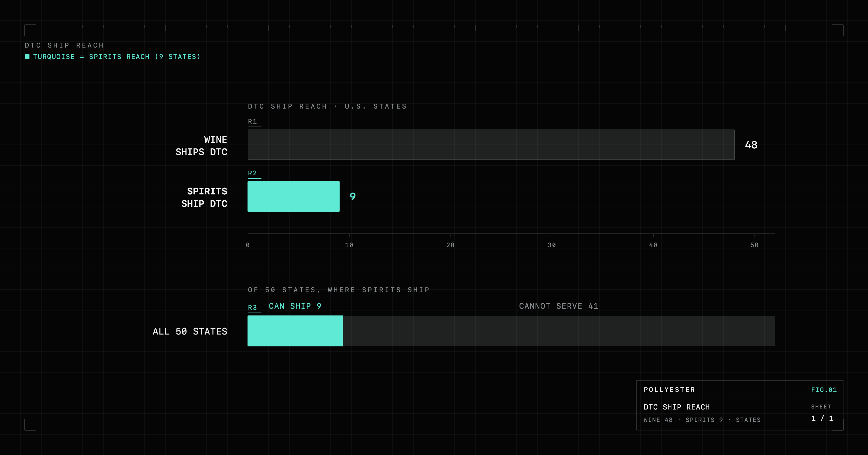Select the grey 'cannot serve' segment of All 50 States bar
This screenshot has width=868, height=455.
click(559, 331)
